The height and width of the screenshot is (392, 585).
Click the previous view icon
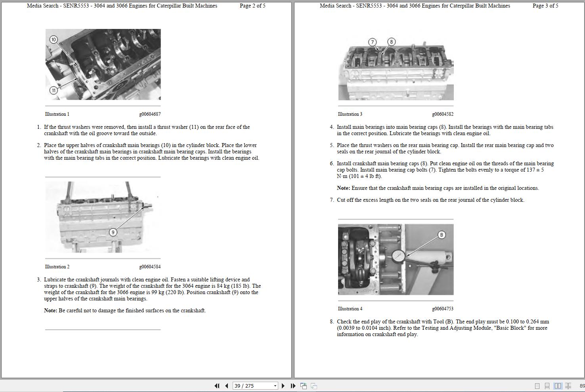304,385
